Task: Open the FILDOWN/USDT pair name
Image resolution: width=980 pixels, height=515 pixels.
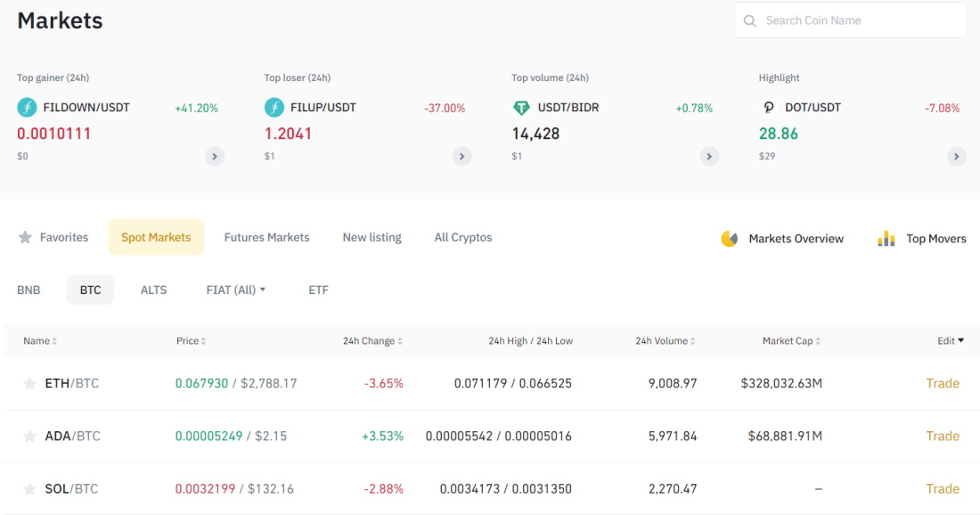Action: point(86,108)
